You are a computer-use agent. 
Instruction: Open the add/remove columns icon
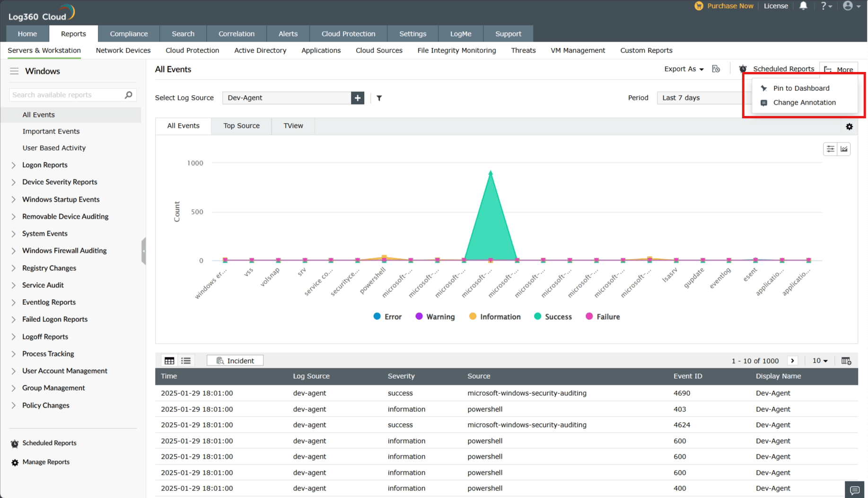(846, 361)
